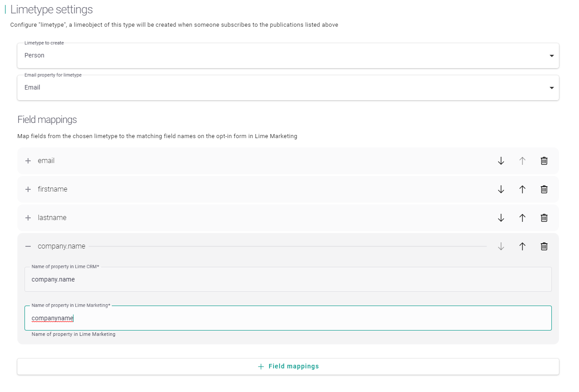
Task: Collapse the company.name mapping row
Action: point(28,246)
